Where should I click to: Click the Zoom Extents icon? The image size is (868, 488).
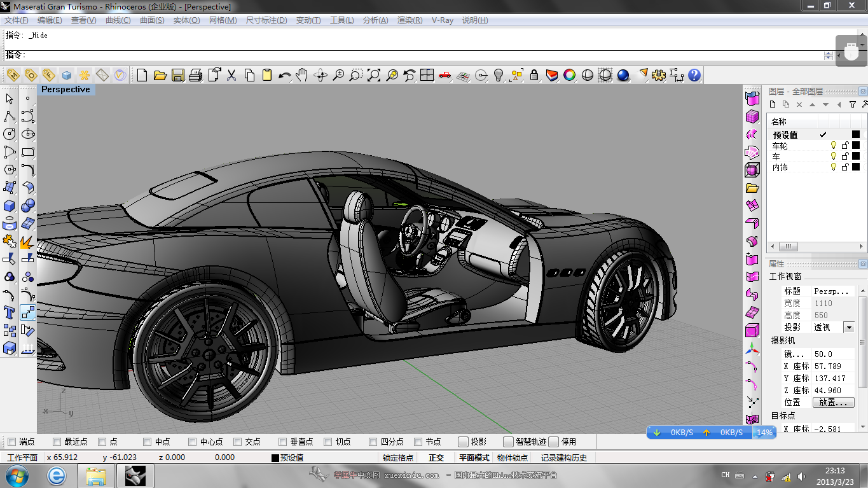(x=374, y=75)
